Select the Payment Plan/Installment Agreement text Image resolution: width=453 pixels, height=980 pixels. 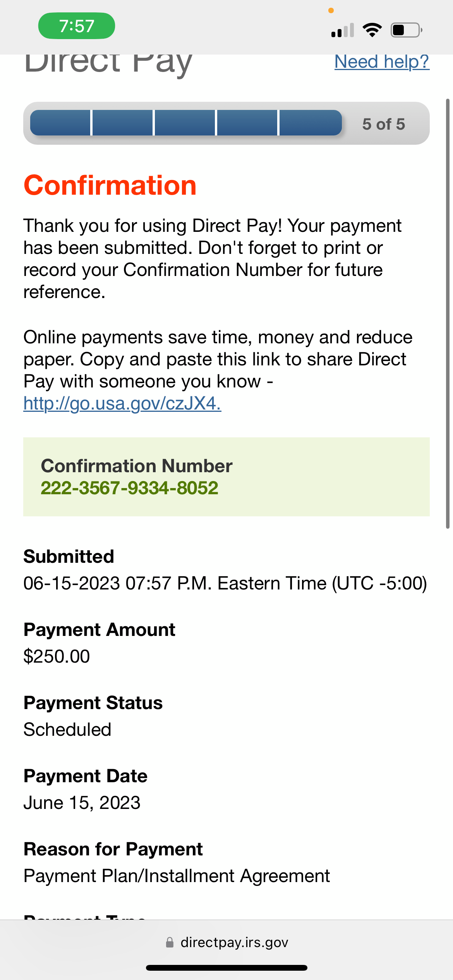(x=177, y=876)
